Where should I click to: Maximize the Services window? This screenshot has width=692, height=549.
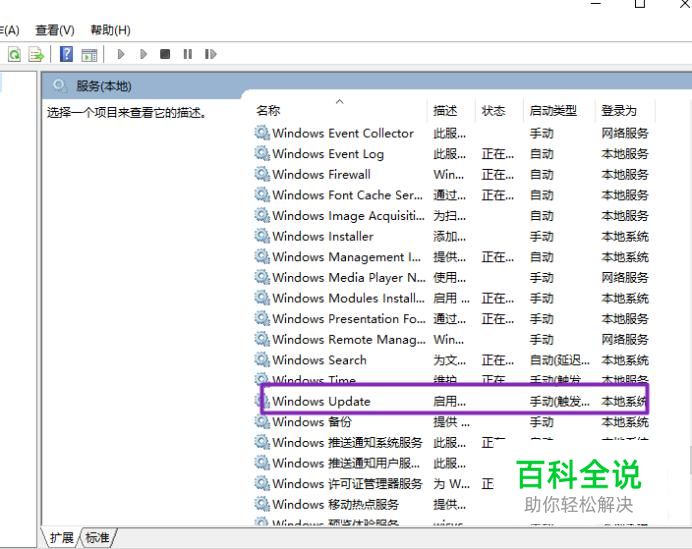tap(640, 4)
